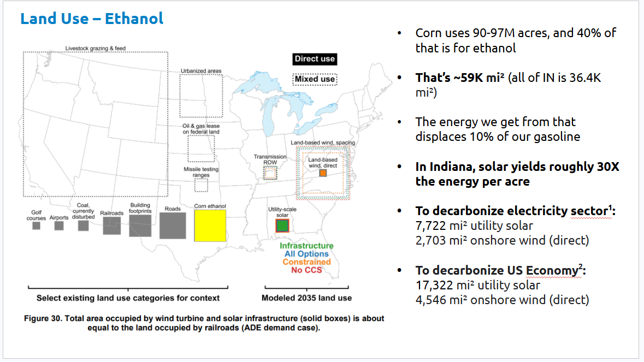Click the gray Coal currently disturbed square
Screen dimensions: 644x362
tap(83, 225)
